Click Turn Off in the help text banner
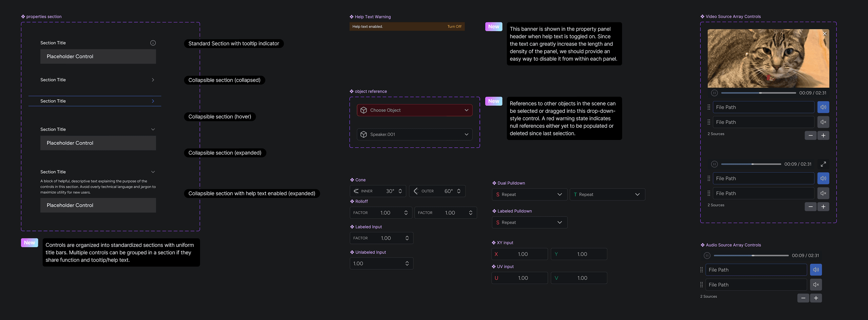 (454, 26)
